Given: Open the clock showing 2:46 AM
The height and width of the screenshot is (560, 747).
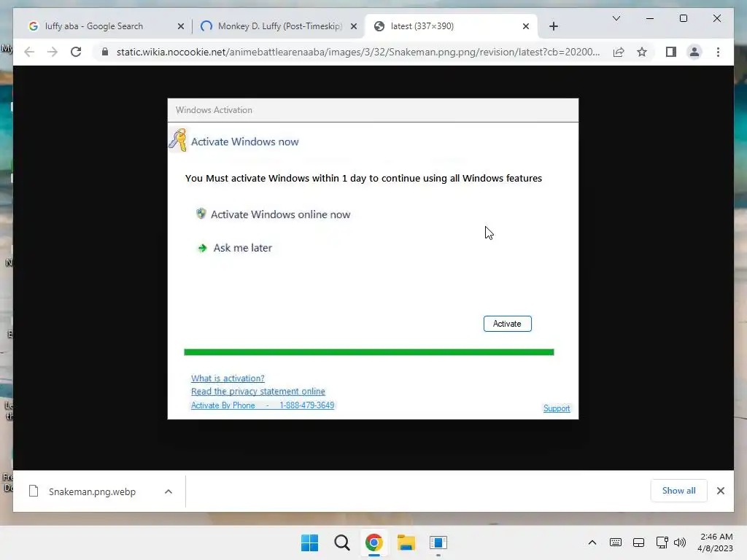Looking at the screenshot, I should click(x=715, y=542).
